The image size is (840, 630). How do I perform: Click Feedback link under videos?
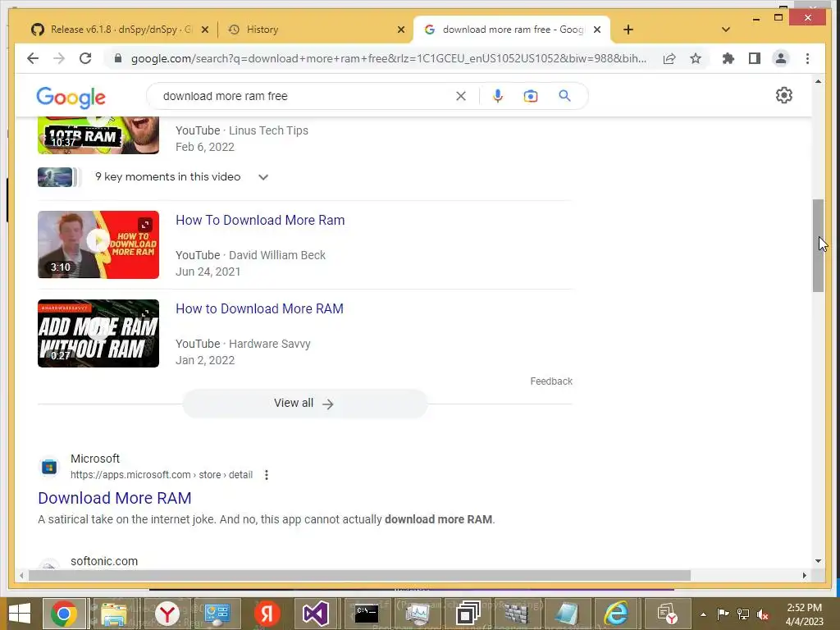pos(551,381)
